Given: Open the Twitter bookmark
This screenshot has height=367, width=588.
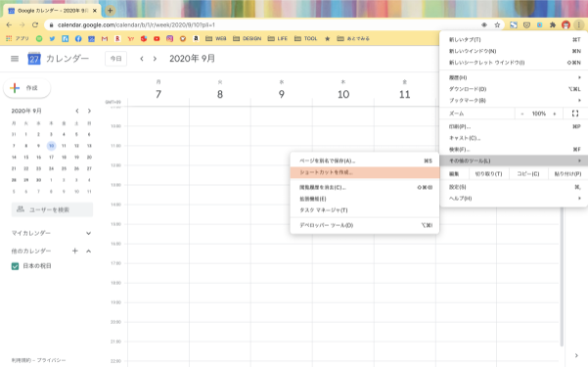Looking at the screenshot, I should pos(52,38).
